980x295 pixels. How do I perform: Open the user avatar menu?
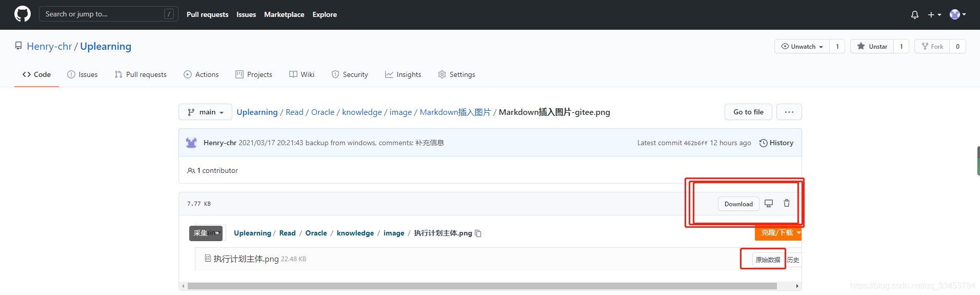click(x=957, y=14)
